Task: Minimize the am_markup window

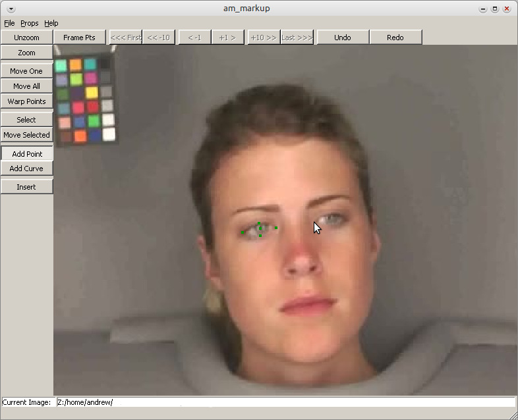Action: coord(483,9)
